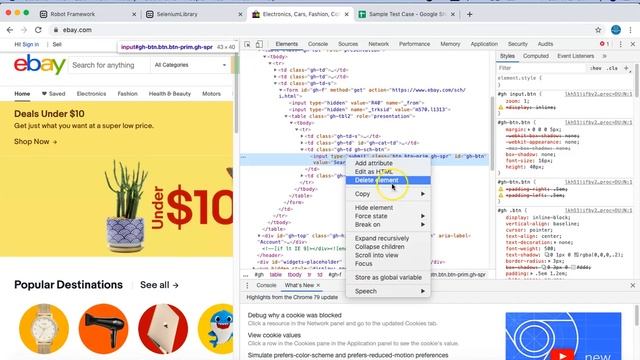Collapse the td class="gh-td gh-sch-btn" node
Viewport: 640px width, 360px height.
pos(302,150)
